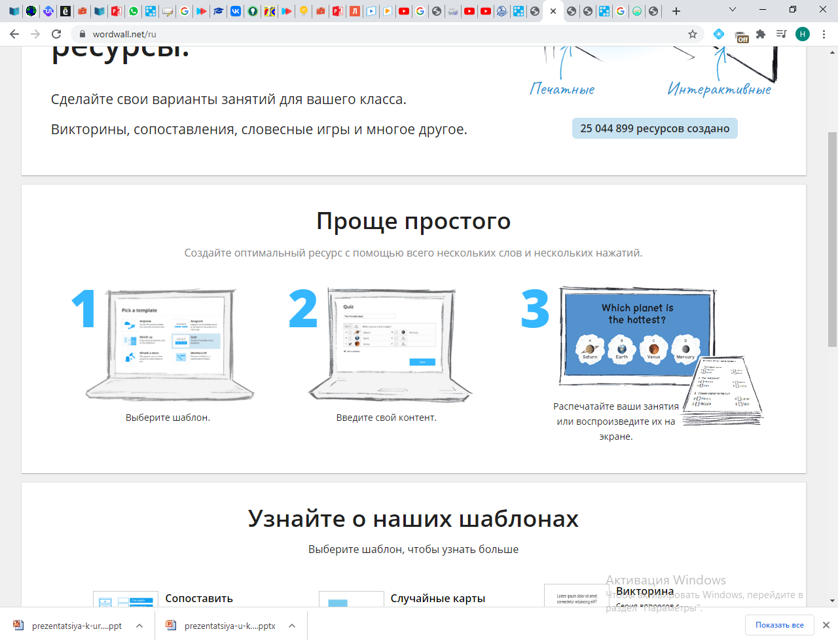This screenshot has width=838, height=644.
Task: Open the tab search dropdown
Action: point(733,10)
